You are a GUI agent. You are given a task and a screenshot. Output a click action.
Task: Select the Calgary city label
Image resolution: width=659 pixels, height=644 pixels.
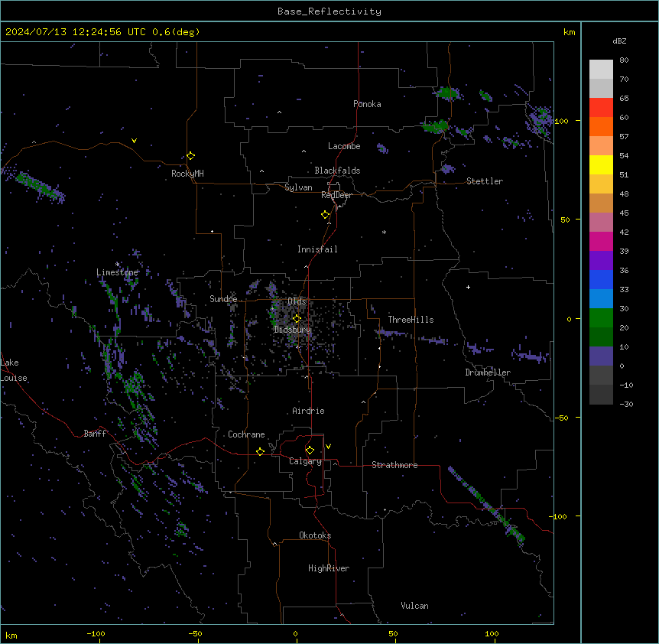[306, 461]
